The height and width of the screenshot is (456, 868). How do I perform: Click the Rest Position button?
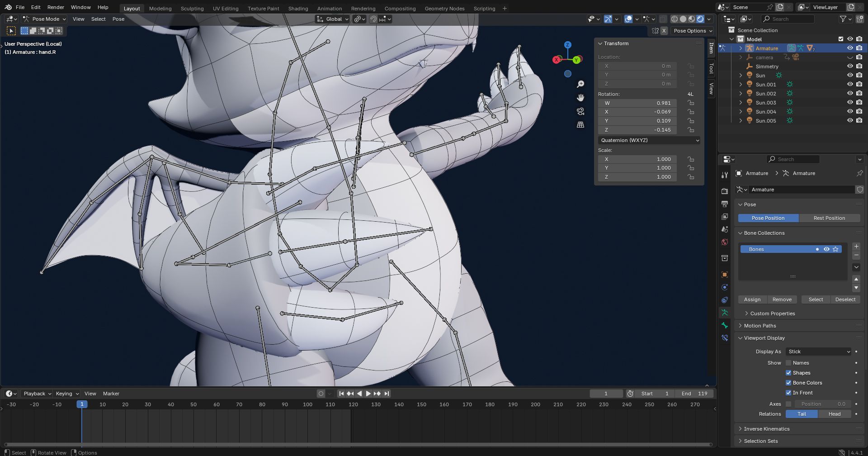click(829, 218)
